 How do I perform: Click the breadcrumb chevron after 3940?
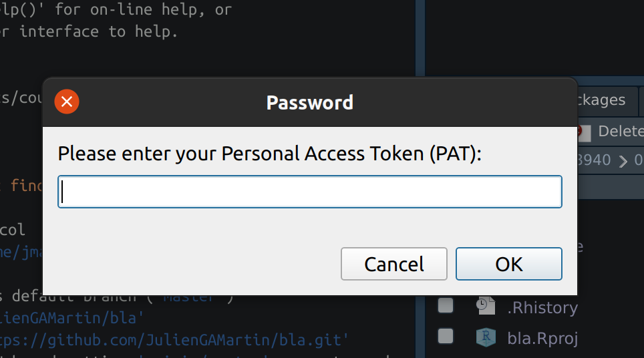pos(623,160)
